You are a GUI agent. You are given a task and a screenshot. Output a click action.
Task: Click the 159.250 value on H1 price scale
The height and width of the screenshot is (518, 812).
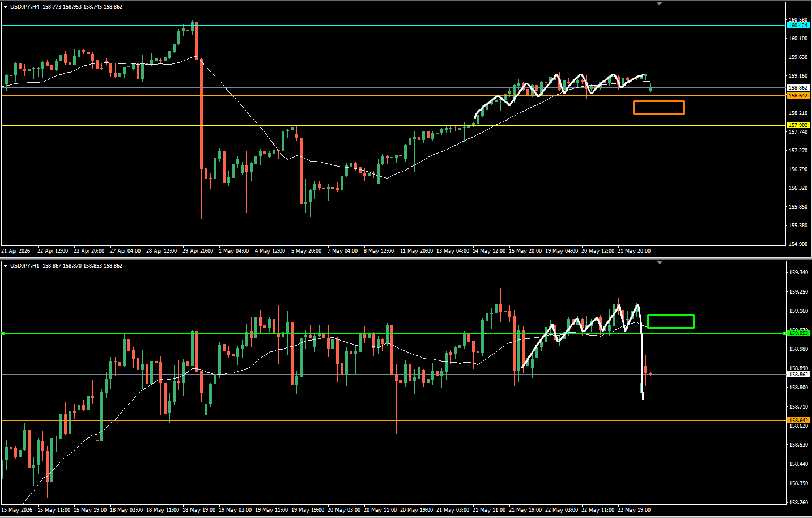pyautogui.click(x=798, y=292)
